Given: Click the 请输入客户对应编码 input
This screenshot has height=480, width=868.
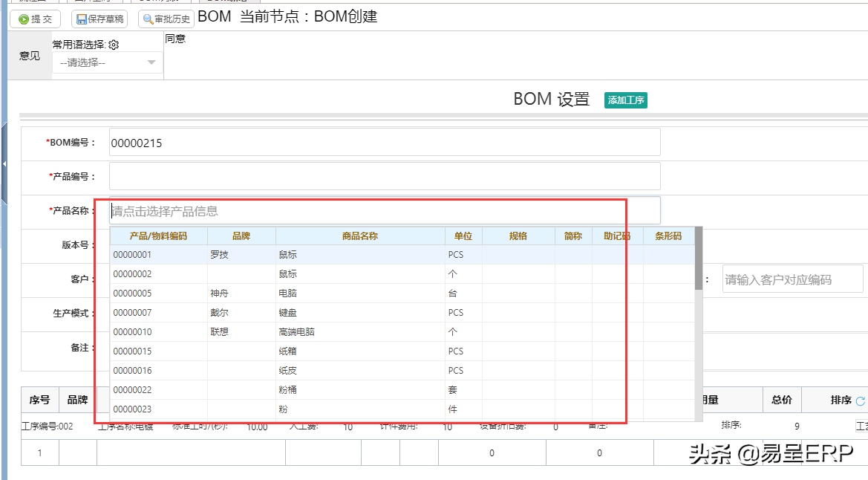Looking at the screenshot, I should tap(792, 279).
